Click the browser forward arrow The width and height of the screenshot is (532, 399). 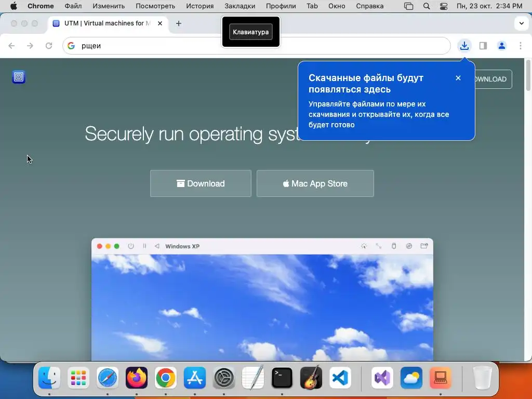pos(30,46)
